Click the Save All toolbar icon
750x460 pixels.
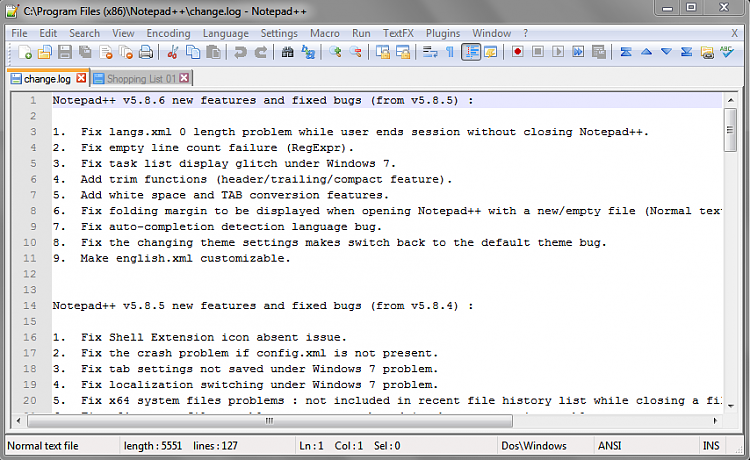tap(85, 52)
